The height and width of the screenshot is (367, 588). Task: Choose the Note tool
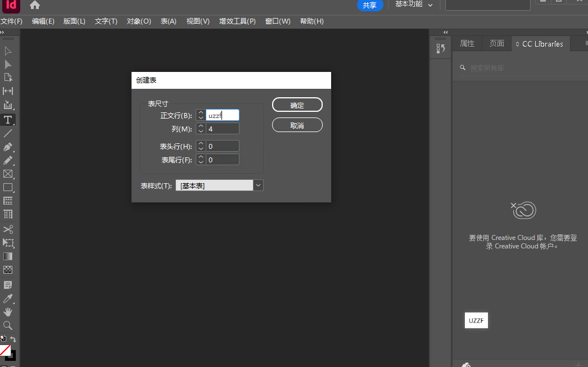click(x=8, y=285)
